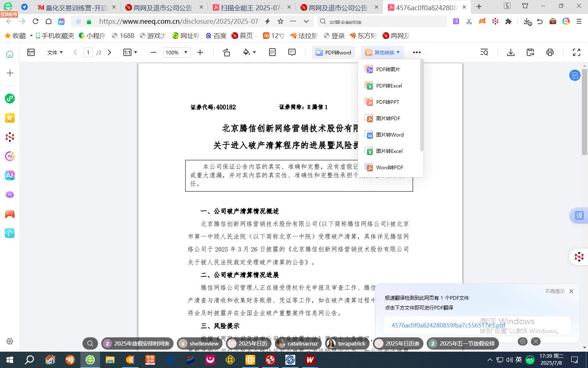Open the highlighter tool dropdown
588x368 pixels.
[249, 52]
